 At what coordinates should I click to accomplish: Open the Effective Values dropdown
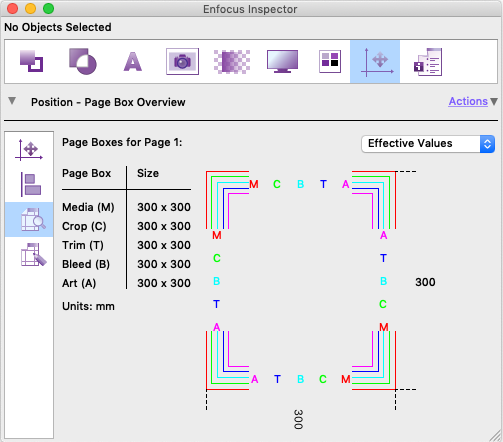(x=428, y=144)
